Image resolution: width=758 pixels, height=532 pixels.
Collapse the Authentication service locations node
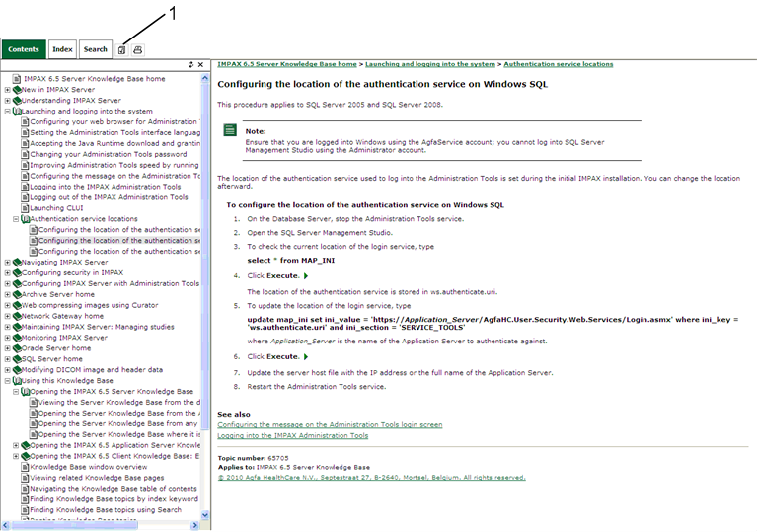coord(16,219)
